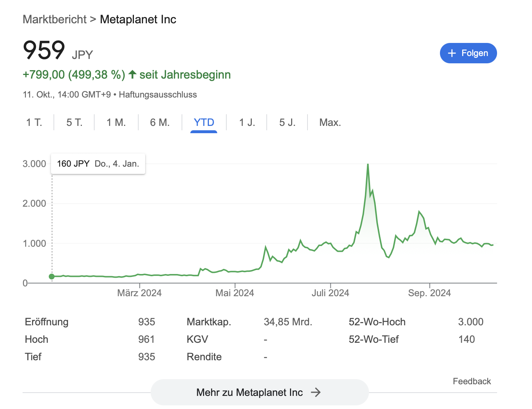Click the Hoch row label
This screenshot has width=532, height=409.
point(36,339)
